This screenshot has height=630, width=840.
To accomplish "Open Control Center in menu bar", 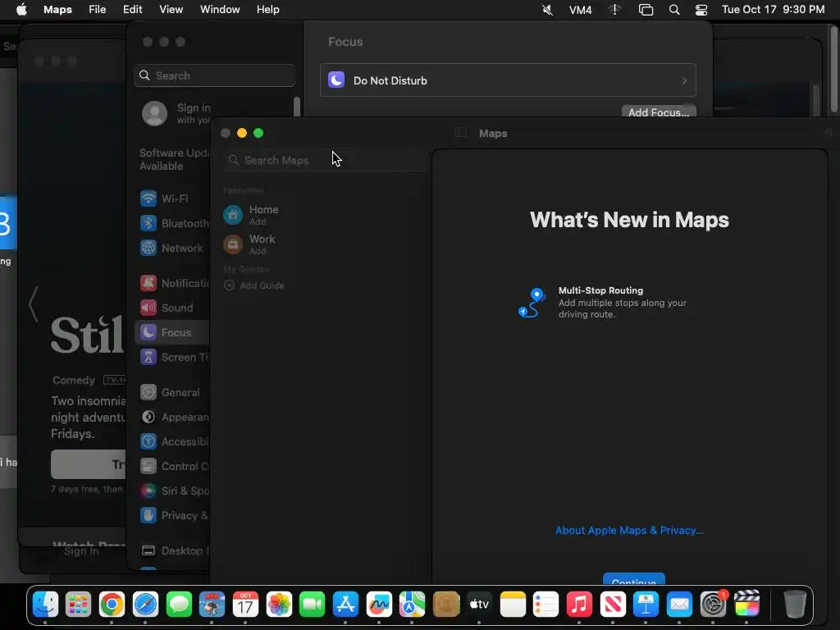I will pos(701,10).
